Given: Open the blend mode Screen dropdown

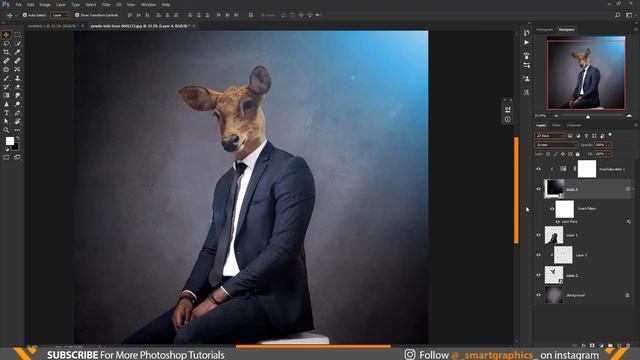Looking at the screenshot, I should click(x=556, y=145).
